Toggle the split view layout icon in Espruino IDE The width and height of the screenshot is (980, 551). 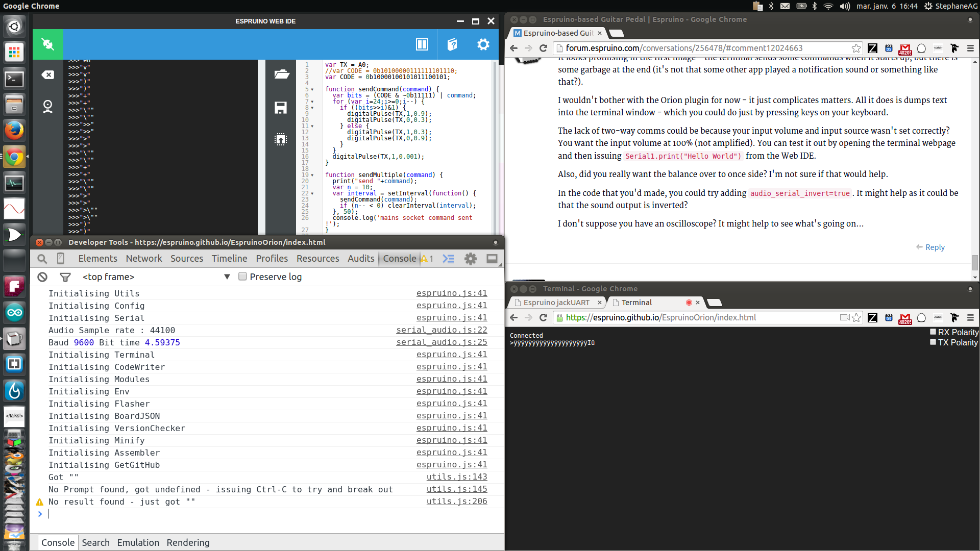422,44
